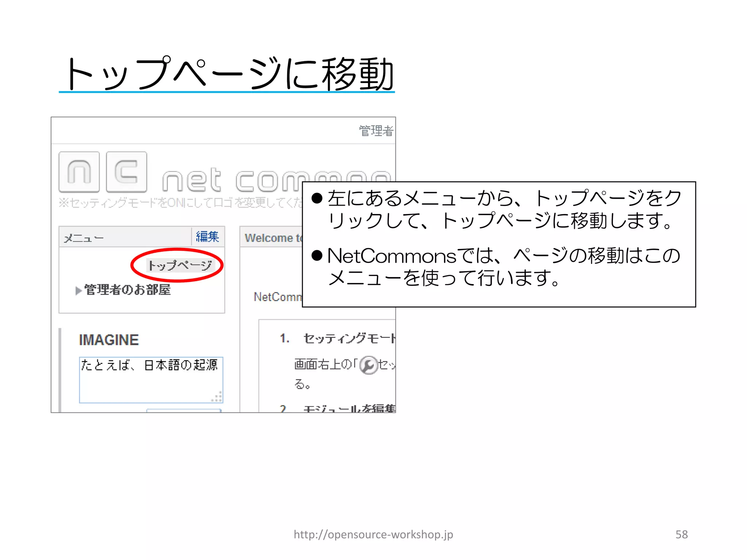Click the net commons logo text
This screenshot has height=560, width=747.
276,180
